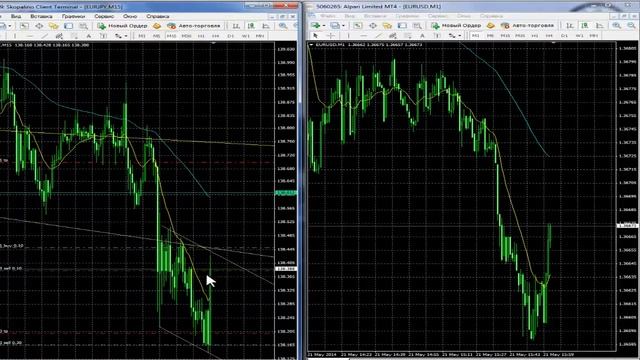Show Terminal icon in Alpari EURUSD window

(x=402, y=26)
